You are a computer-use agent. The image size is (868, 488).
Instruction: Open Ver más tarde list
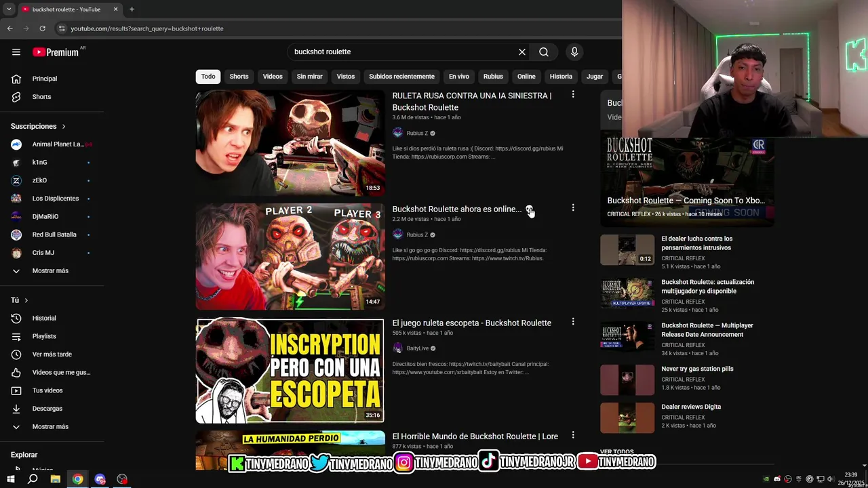52,354
